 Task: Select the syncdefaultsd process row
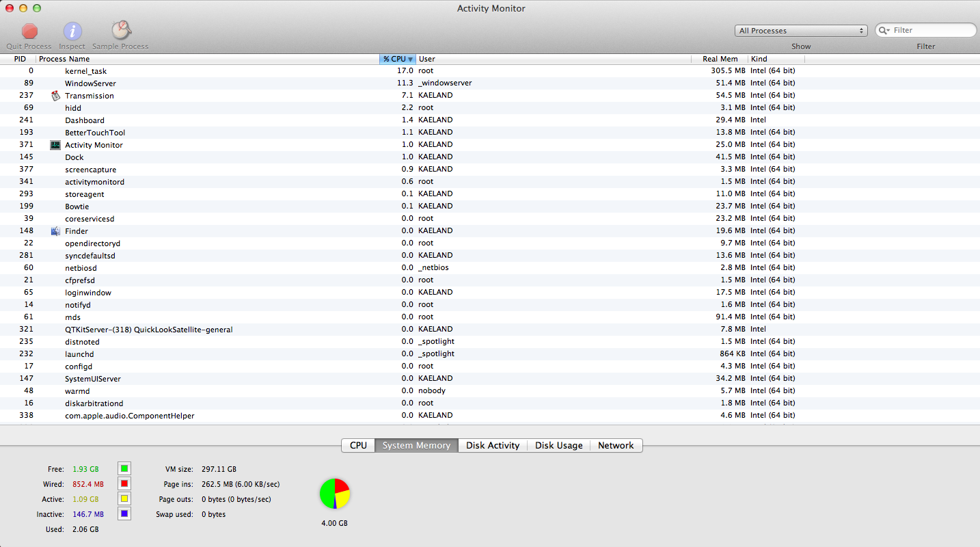click(490, 256)
